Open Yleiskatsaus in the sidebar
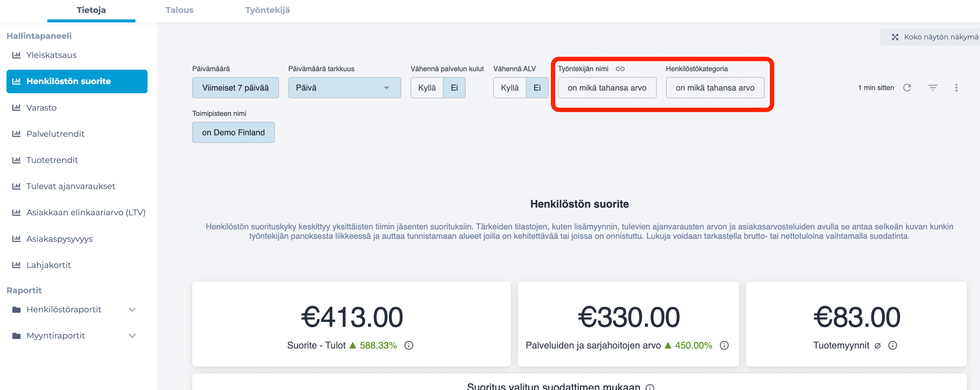 77,55
